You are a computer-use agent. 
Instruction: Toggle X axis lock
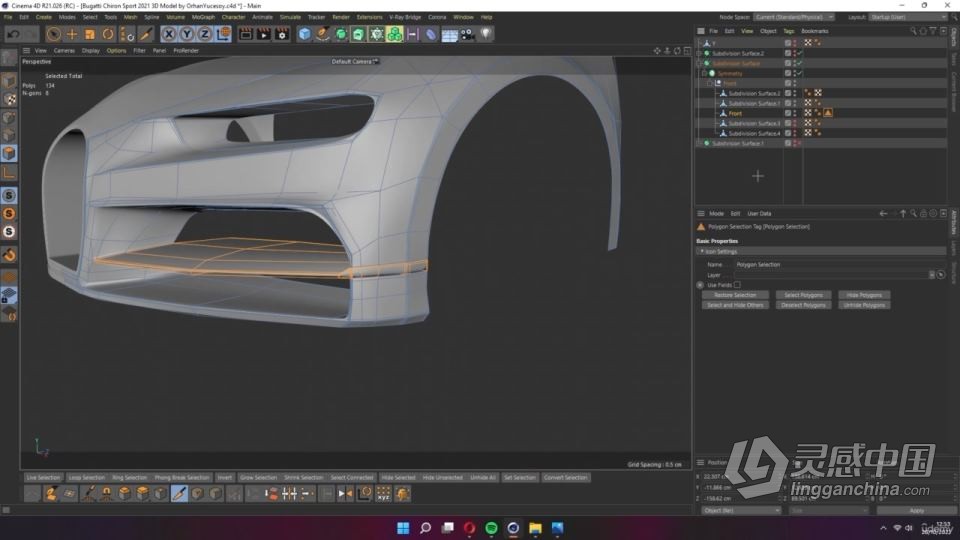(169, 34)
